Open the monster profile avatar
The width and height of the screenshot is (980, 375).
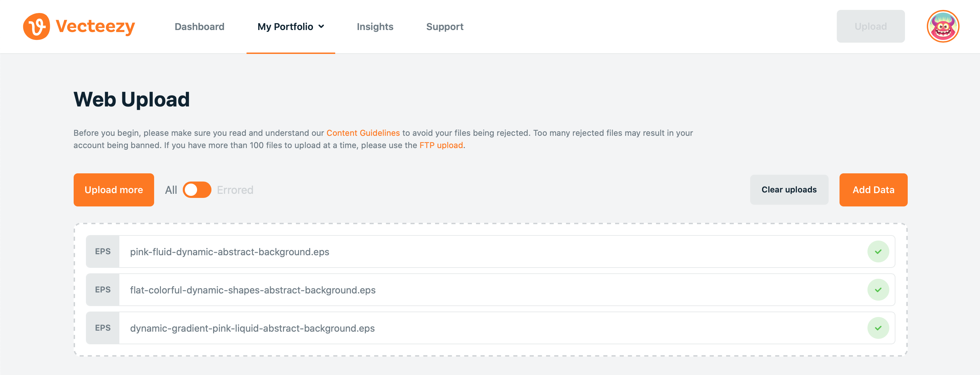pos(942,26)
